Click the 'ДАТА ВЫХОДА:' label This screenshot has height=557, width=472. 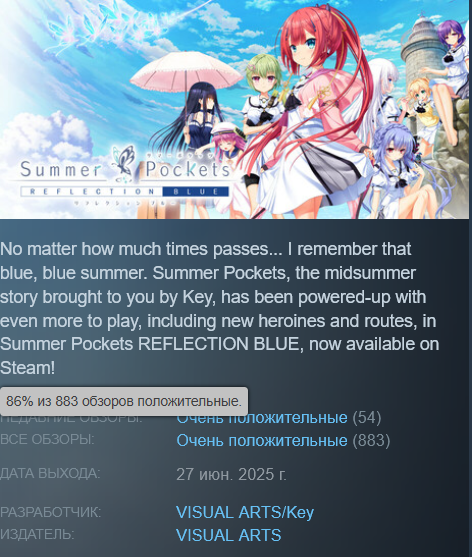(x=50, y=474)
